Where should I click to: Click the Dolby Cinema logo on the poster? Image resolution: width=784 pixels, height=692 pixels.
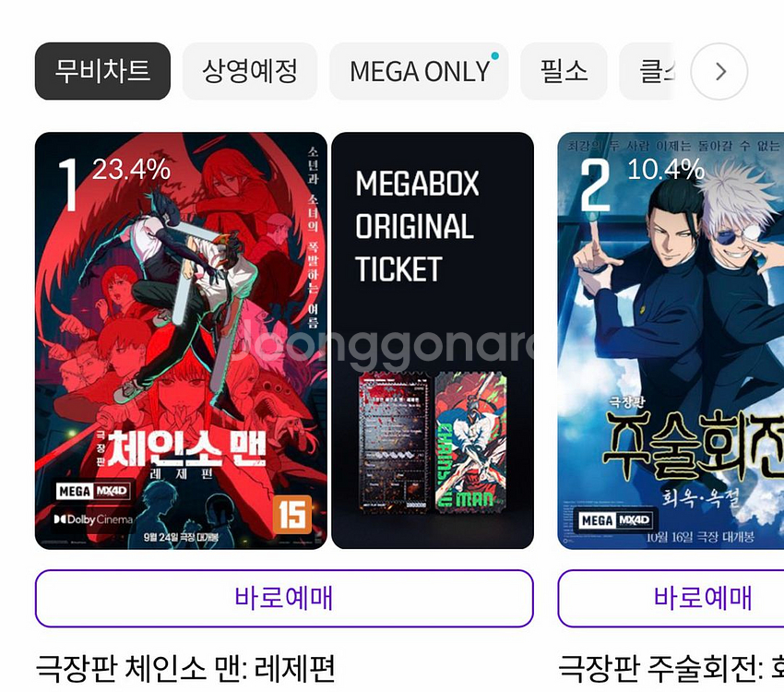93,519
